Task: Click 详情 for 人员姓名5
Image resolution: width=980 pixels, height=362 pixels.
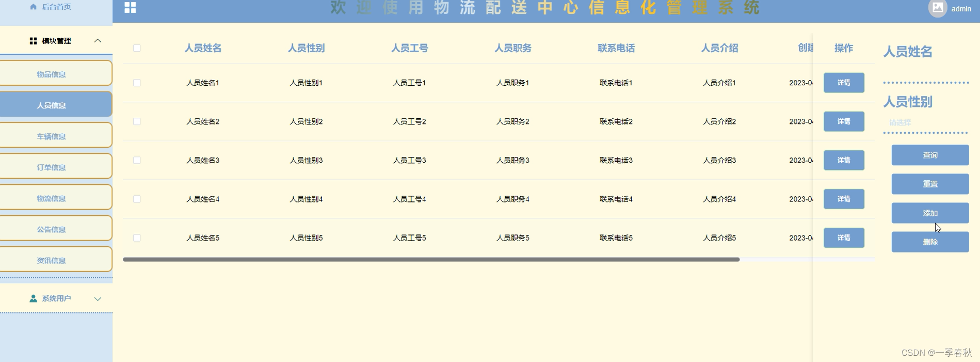Action: pos(844,238)
